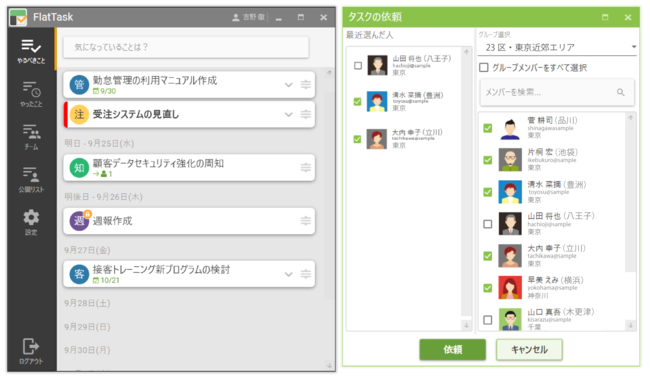The height and width of the screenshot is (378, 650).
Task: Click avatar of 早美 えみ (横浜)
Action: coord(510,288)
